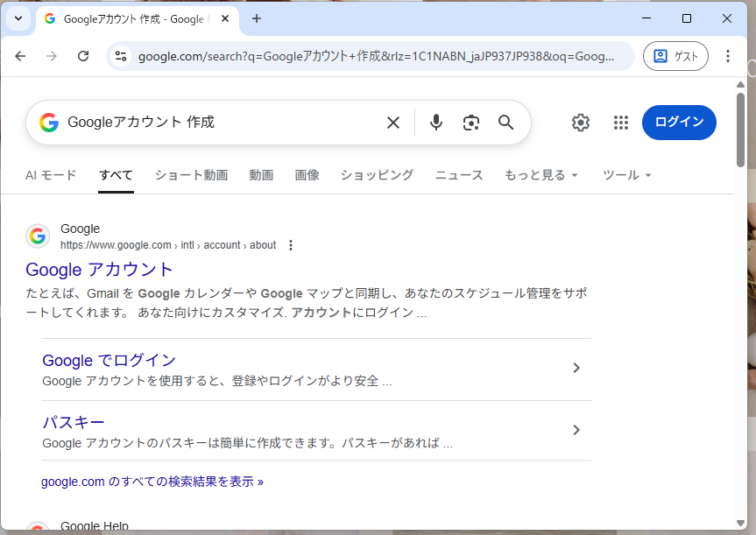Clear the search box with X icon
The image size is (756, 535).
393,123
